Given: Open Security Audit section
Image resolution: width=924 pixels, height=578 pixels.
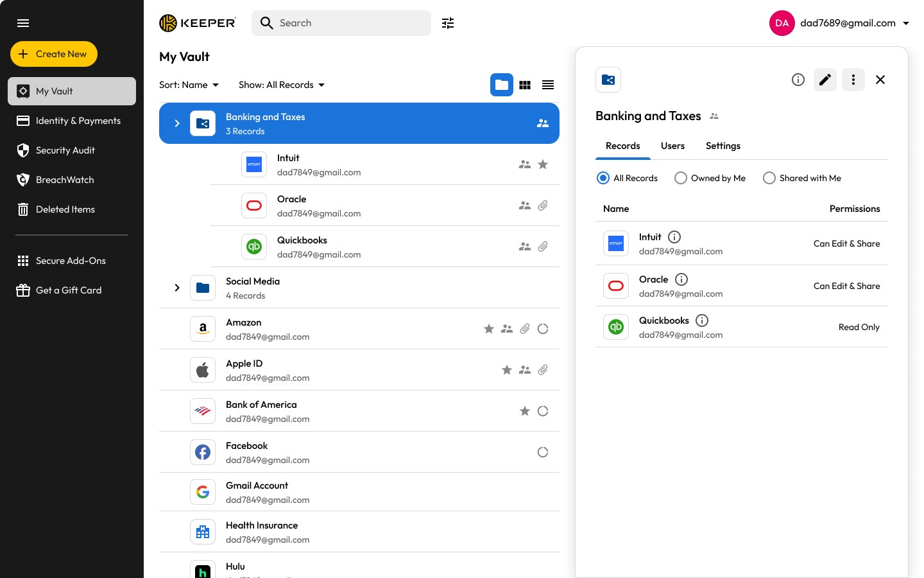Looking at the screenshot, I should pos(64,150).
